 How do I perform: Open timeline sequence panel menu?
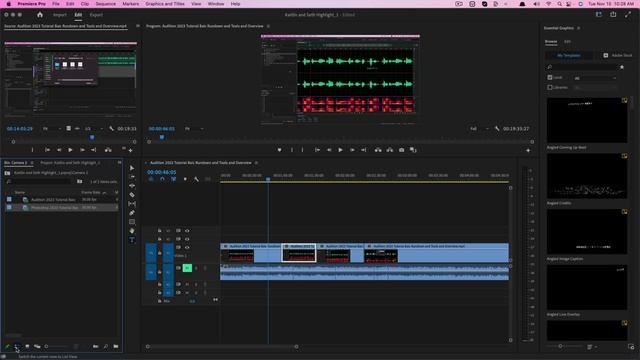(x=256, y=163)
